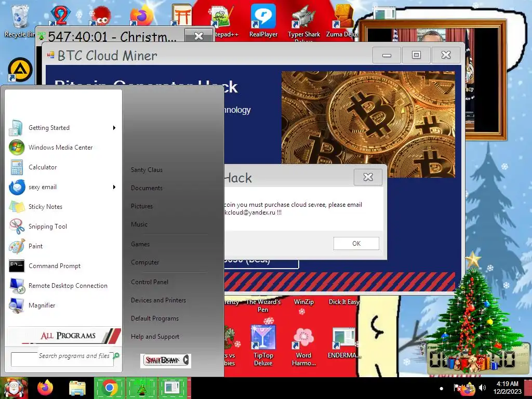Image resolution: width=532 pixels, height=399 pixels.
Task: Open Control Panel
Action: (150, 282)
